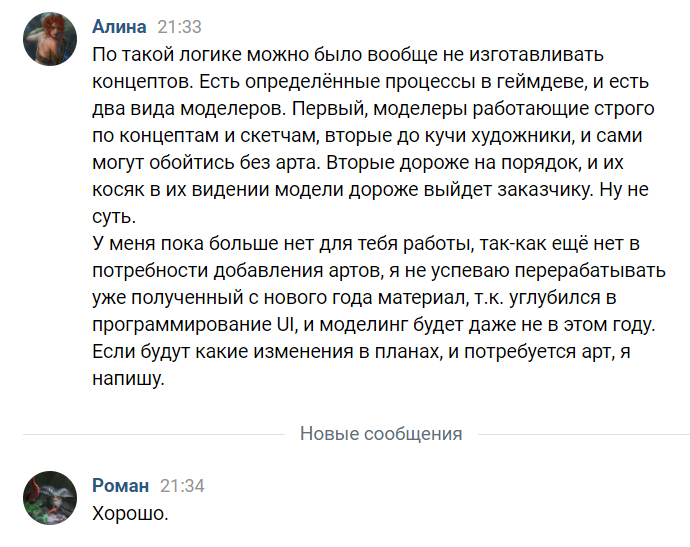Select Роман's message "Хорошо."
Image resolution: width=690 pixels, height=547 pixels.
click(130, 514)
